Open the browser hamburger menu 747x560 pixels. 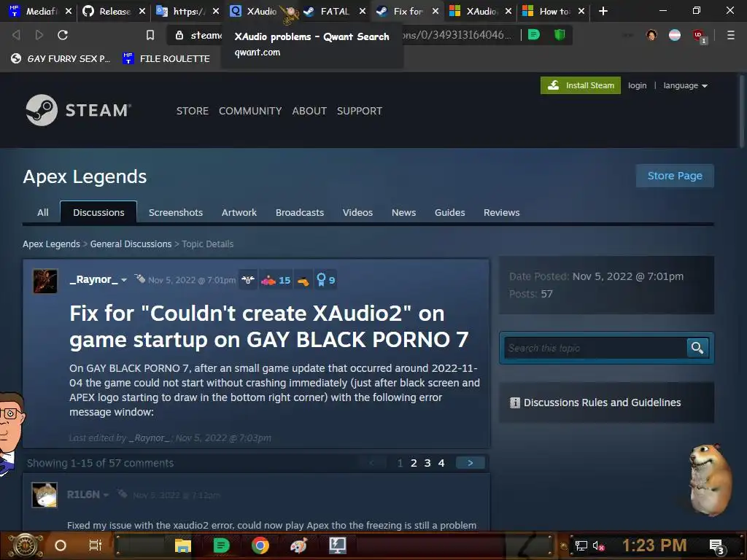730,35
